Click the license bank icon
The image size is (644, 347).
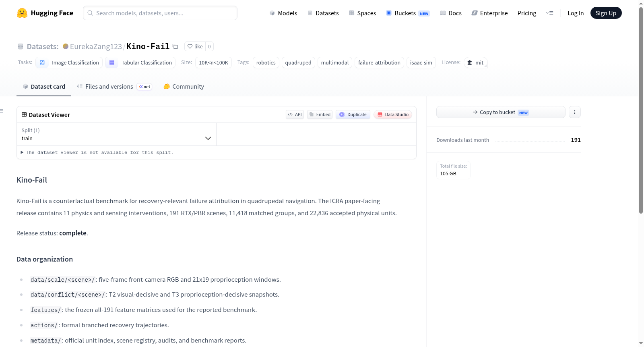[x=470, y=62]
